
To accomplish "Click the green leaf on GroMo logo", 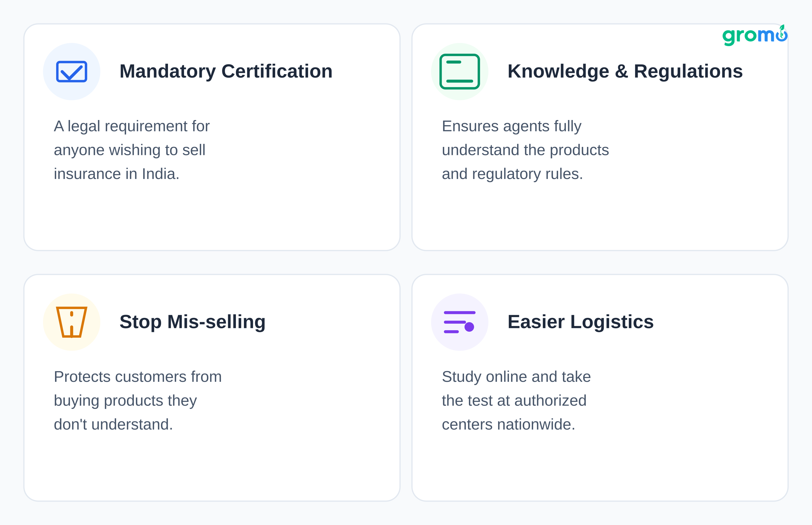I will (782, 28).
